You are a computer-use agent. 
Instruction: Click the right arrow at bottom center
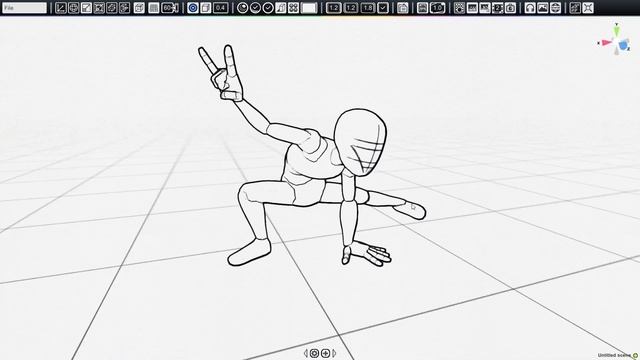pos(334,353)
